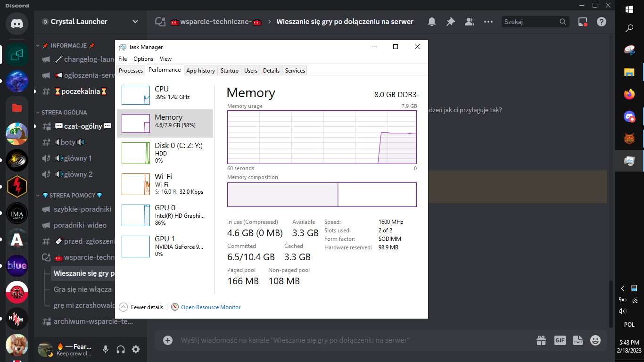Screen dimensions: 644x362
Task: Click the Szukaj search field
Action: pyautogui.click(x=530, y=22)
